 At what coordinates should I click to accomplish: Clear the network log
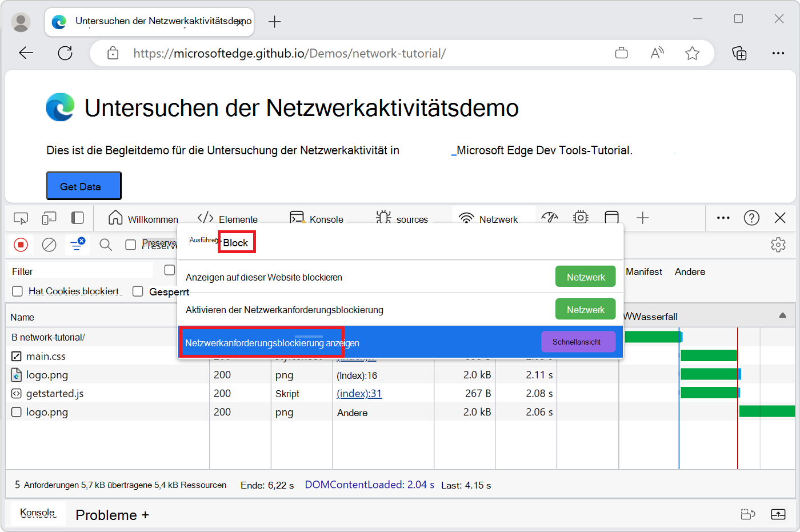point(49,245)
